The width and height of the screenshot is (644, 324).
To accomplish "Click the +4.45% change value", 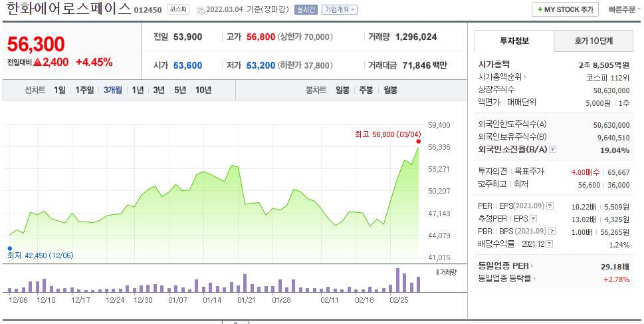I will (x=94, y=62).
